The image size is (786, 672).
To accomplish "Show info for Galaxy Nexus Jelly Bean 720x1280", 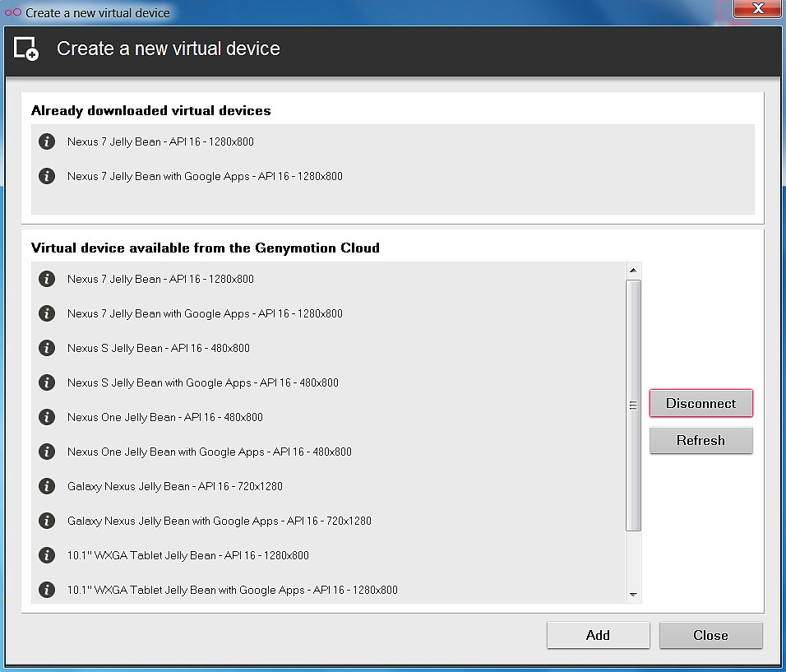I will pyautogui.click(x=47, y=486).
